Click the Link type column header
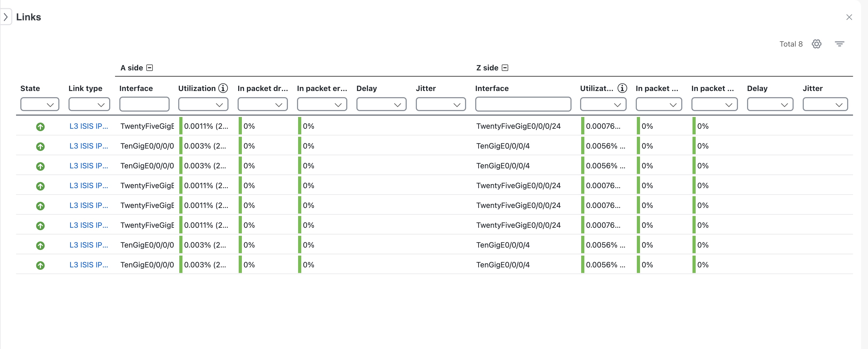 (85, 88)
